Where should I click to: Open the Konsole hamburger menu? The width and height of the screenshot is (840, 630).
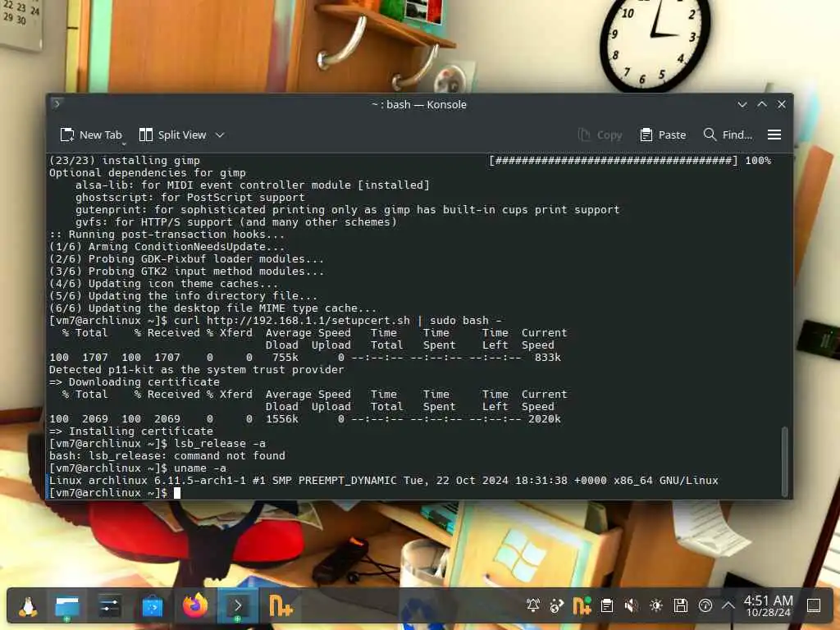774,135
